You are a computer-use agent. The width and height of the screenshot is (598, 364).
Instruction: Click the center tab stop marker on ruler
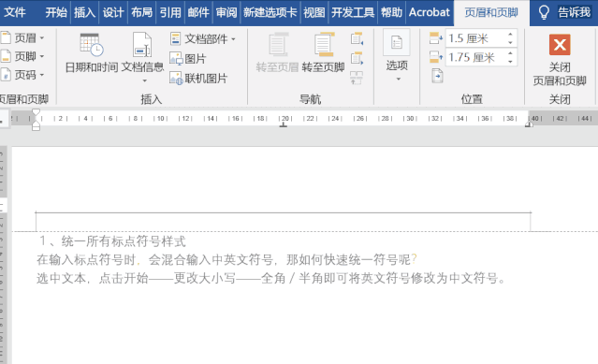click(284, 124)
